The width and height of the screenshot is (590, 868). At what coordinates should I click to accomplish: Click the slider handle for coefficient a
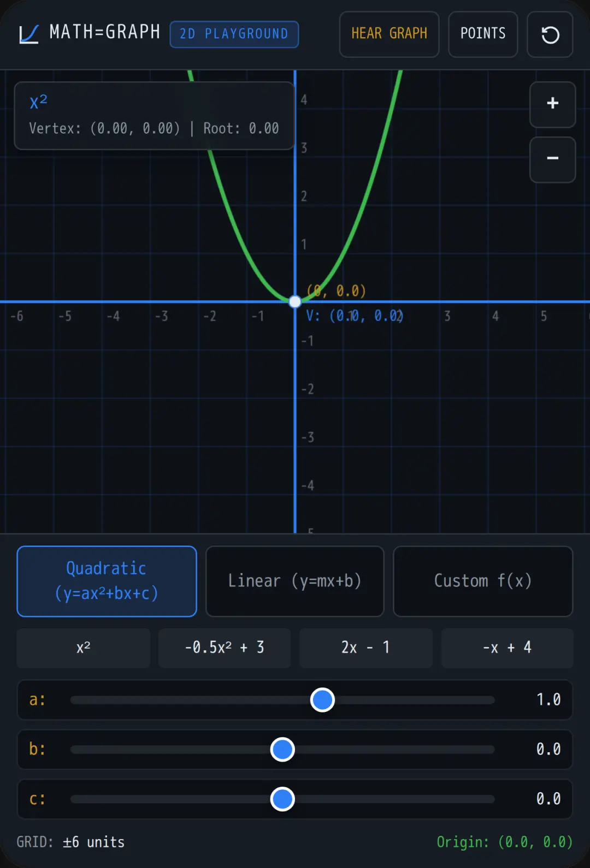click(322, 700)
